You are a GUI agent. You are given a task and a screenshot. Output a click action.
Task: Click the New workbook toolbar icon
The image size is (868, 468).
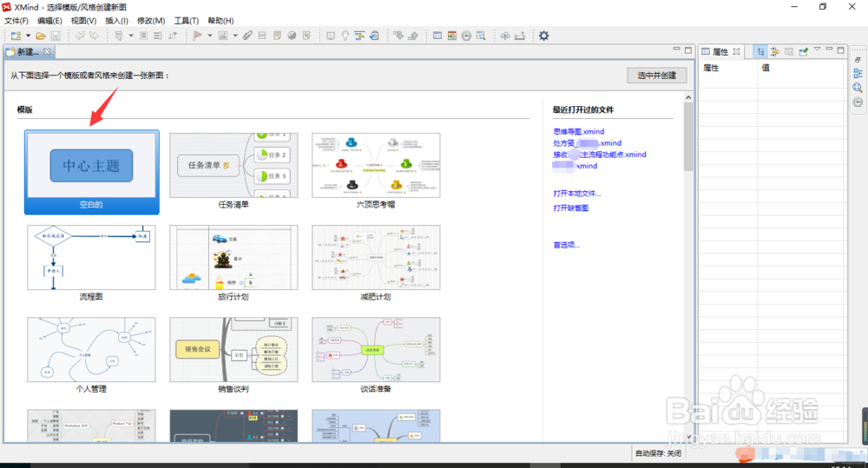(x=16, y=36)
